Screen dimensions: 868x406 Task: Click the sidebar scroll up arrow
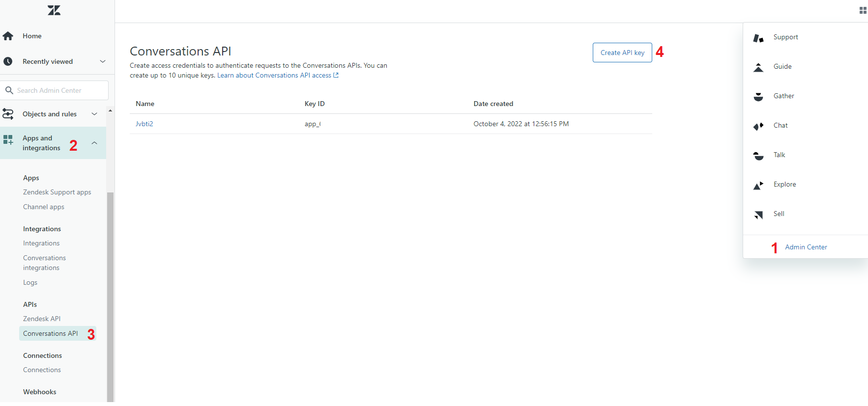click(110, 110)
